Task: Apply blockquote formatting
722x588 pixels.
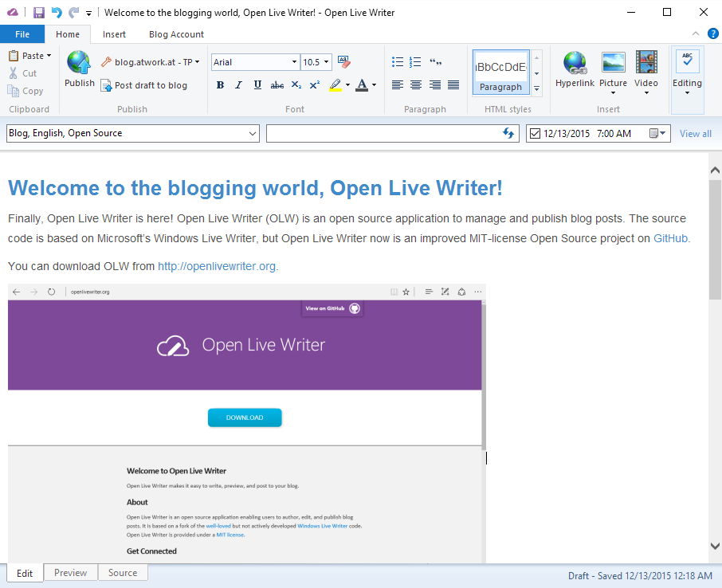Action: [436, 62]
